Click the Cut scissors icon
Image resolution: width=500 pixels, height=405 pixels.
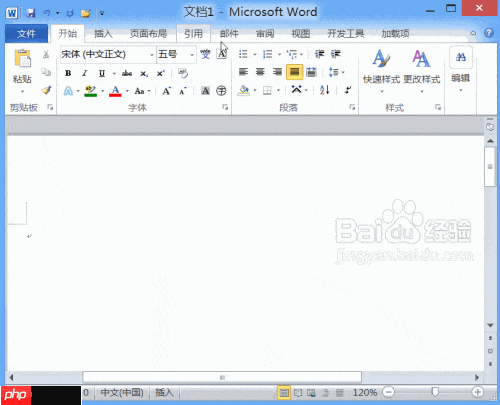(46, 54)
